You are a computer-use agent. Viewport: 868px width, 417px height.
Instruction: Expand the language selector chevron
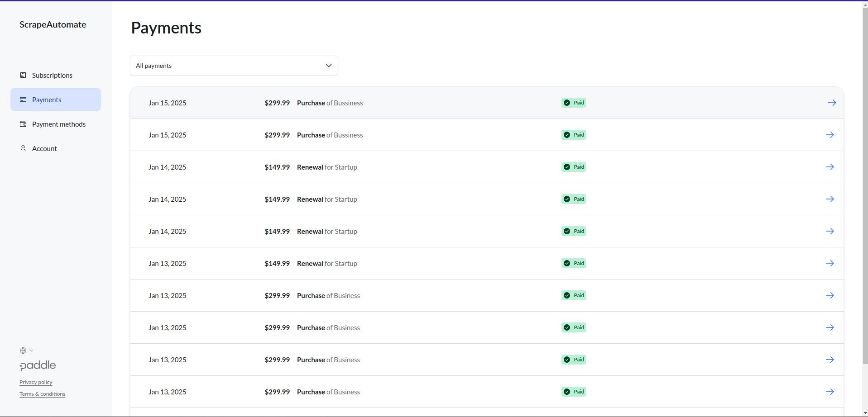(x=30, y=351)
